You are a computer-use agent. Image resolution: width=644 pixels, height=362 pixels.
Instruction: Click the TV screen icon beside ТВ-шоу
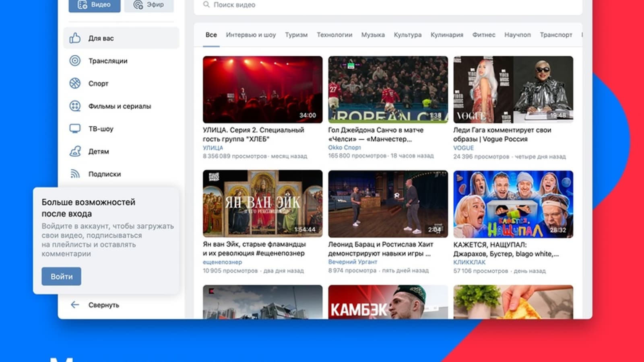click(75, 129)
